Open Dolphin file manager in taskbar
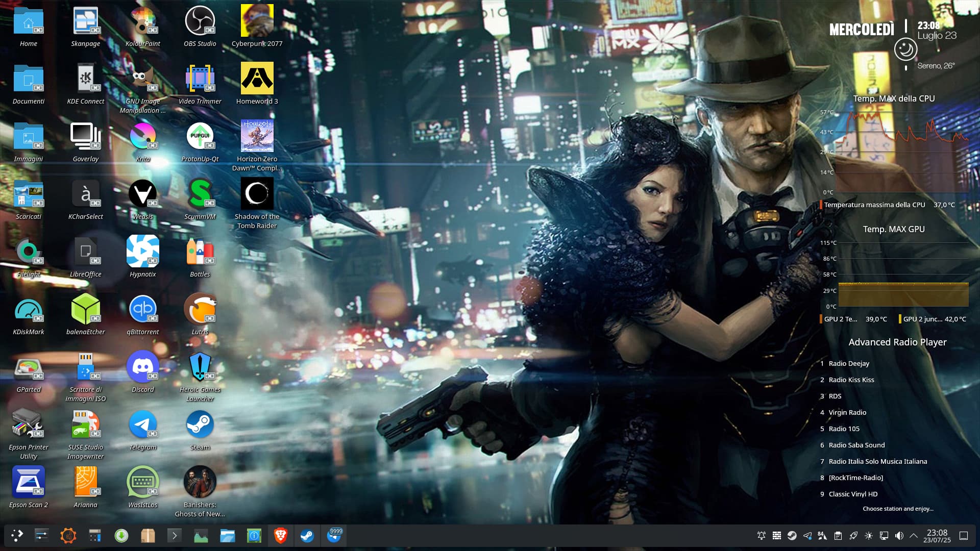Viewport: 980px width, 551px height. pyautogui.click(x=228, y=535)
